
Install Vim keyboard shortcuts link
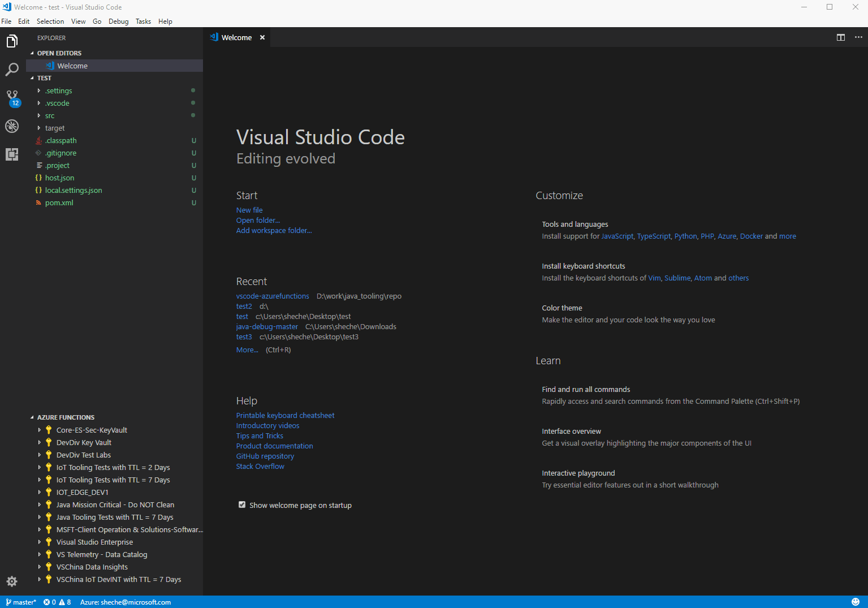[654, 278]
